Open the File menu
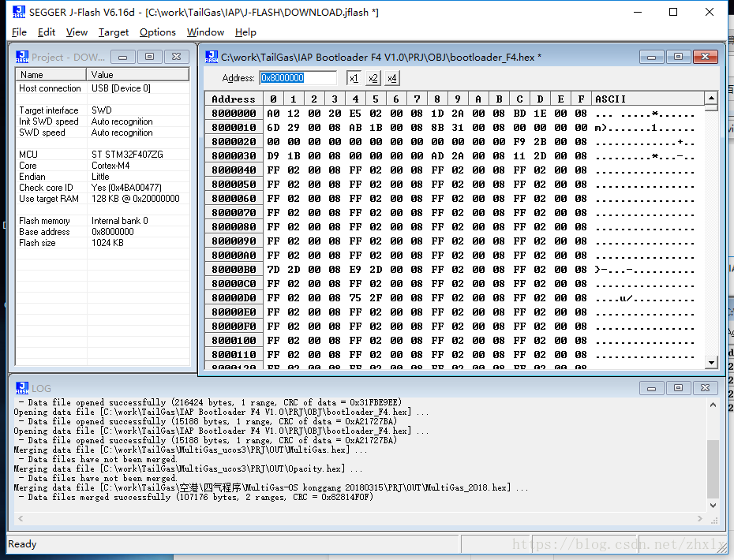734x560 pixels. point(19,32)
